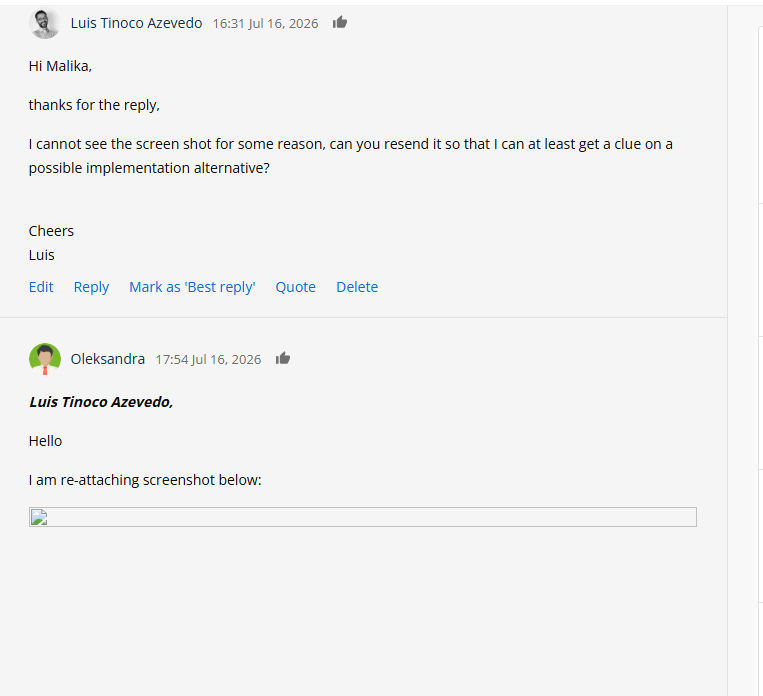Mark this post as 'Best reply'

click(x=192, y=287)
